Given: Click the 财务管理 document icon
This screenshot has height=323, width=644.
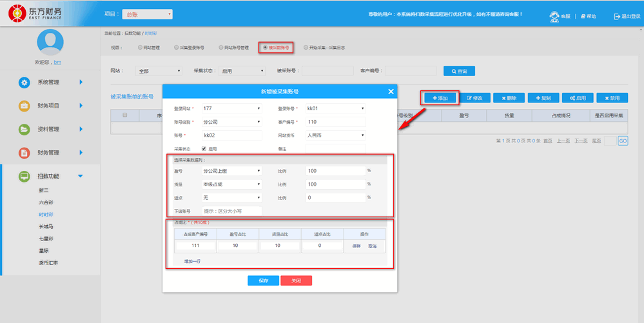Looking at the screenshot, I should click(24, 153).
